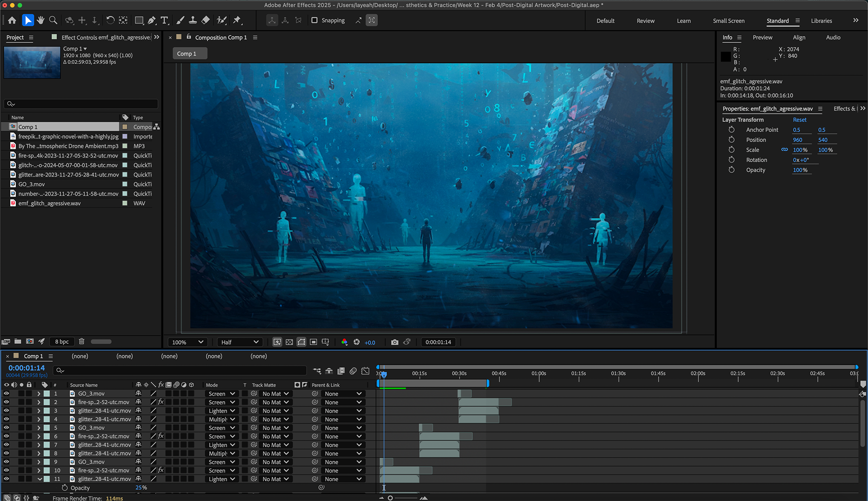Select the Clone Stamp tool
Screen dimensions: 868x501
pyautogui.click(x=193, y=20)
